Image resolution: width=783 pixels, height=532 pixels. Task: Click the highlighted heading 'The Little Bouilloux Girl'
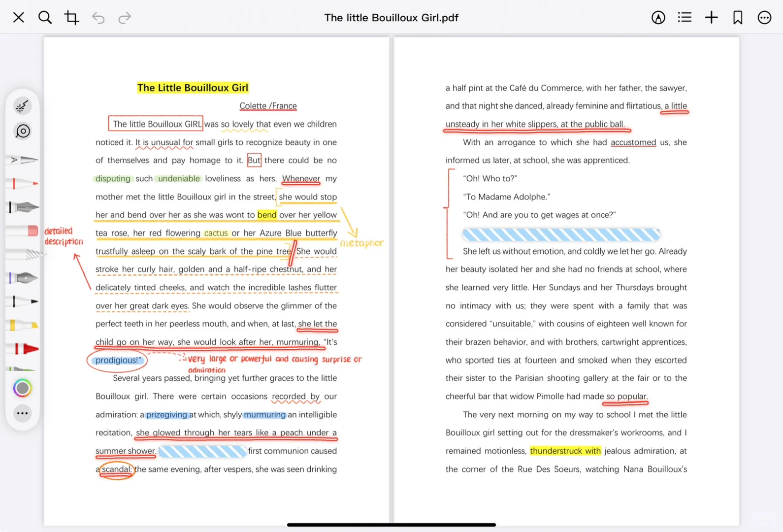[193, 88]
